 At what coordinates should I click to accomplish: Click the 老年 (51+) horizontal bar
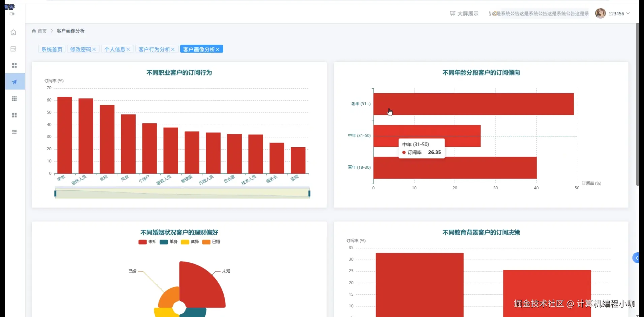coord(473,104)
